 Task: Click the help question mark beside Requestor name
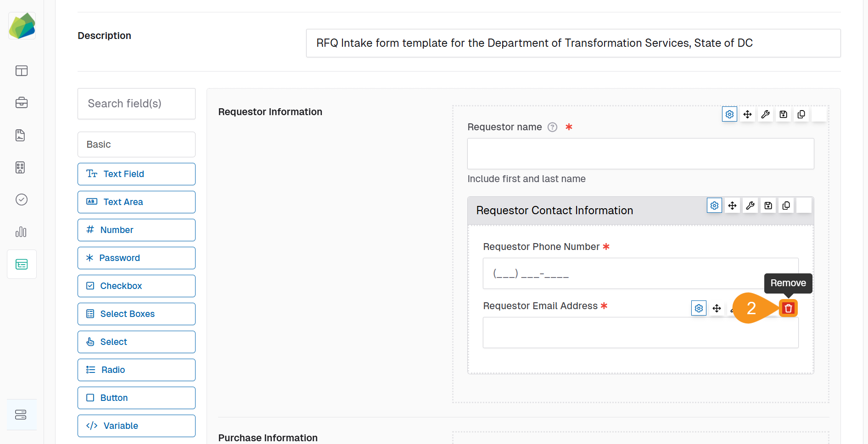click(x=552, y=127)
